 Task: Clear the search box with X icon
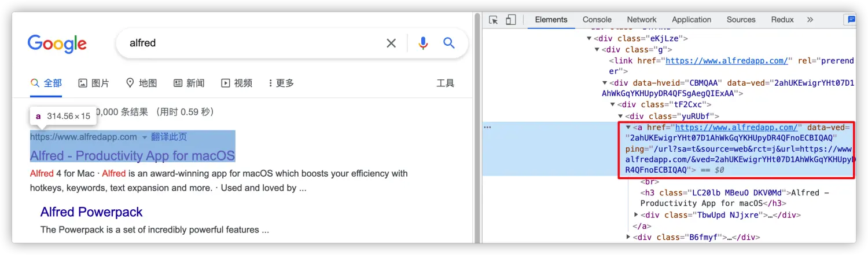pyautogui.click(x=391, y=43)
